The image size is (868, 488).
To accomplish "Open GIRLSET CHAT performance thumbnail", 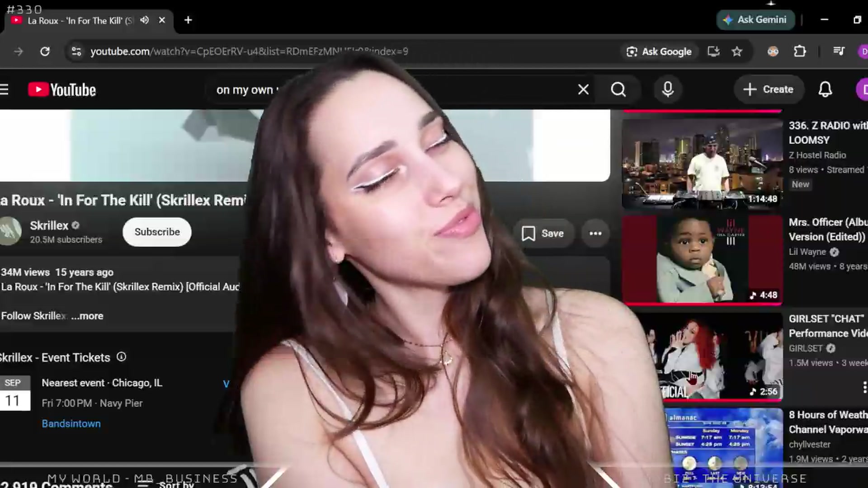I will pos(710,356).
